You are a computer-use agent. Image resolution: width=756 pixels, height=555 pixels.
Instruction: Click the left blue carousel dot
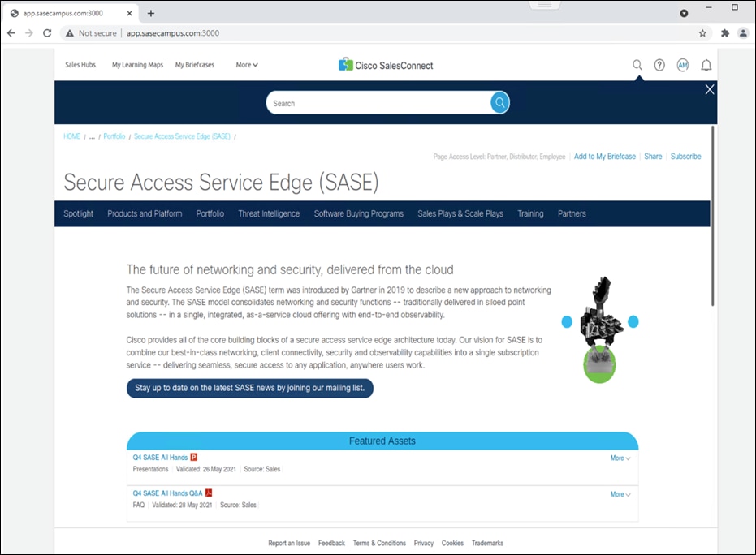(x=567, y=322)
